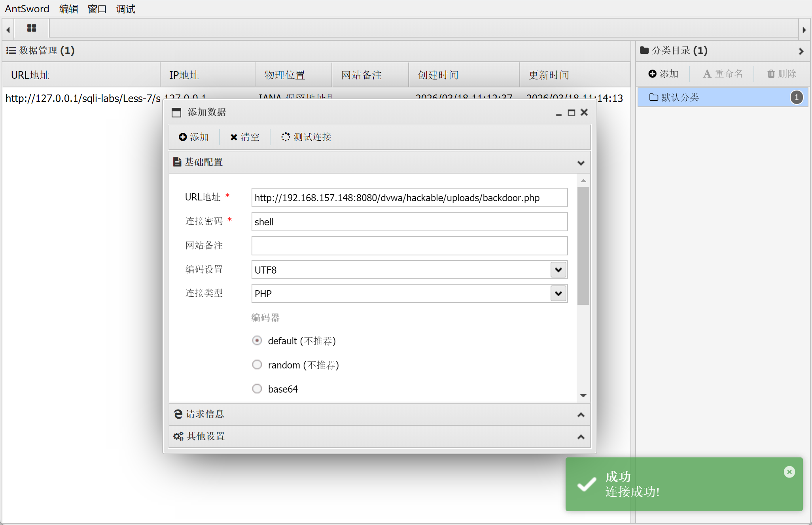This screenshot has width=812, height=525.
Task: Click the right tab scroll arrow
Action: coord(804,30)
